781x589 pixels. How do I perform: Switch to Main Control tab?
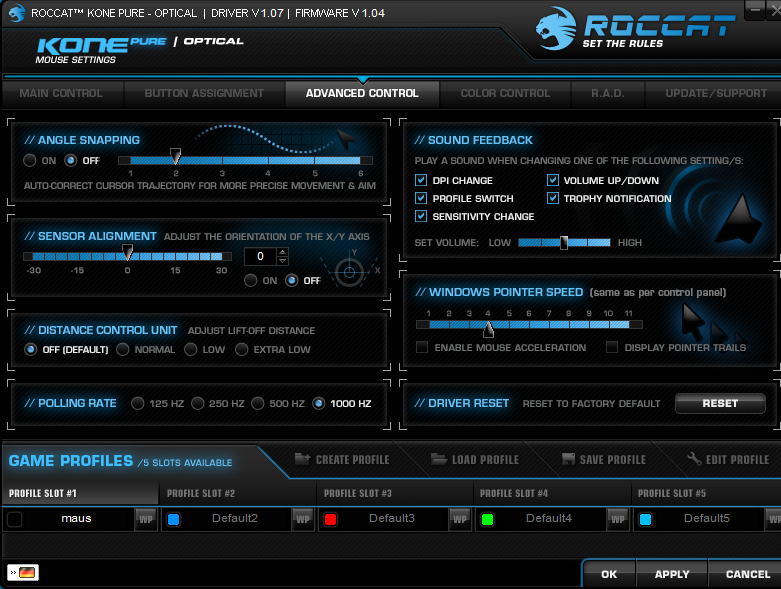(62, 94)
